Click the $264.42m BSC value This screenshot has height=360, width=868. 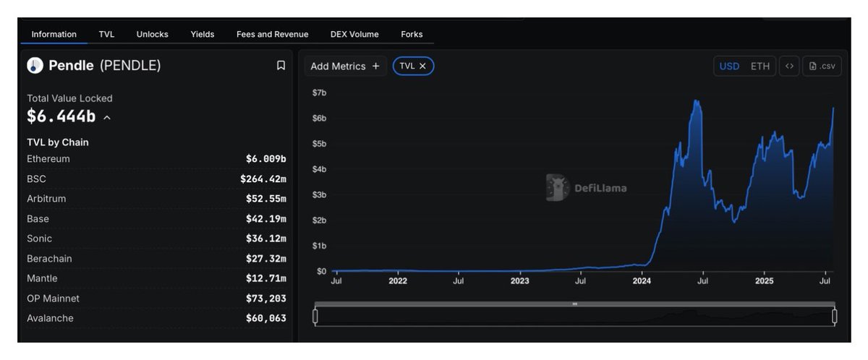(263, 179)
